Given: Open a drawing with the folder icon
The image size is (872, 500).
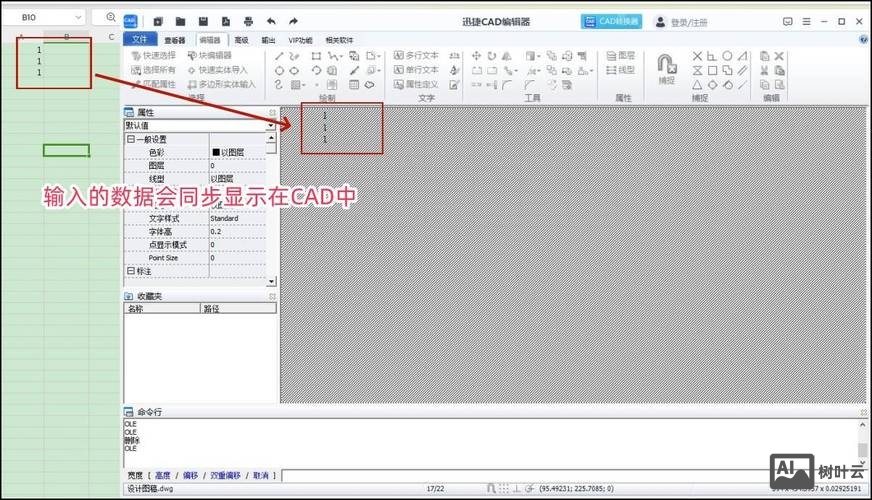Looking at the screenshot, I should coord(180,22).
